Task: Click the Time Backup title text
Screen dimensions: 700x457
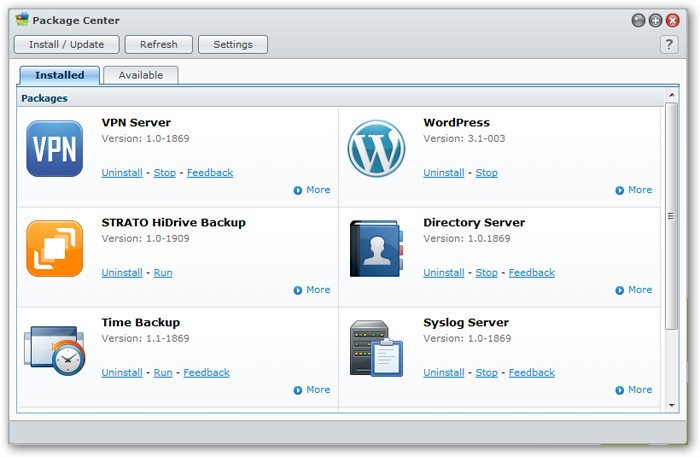Action: point(141,323)
